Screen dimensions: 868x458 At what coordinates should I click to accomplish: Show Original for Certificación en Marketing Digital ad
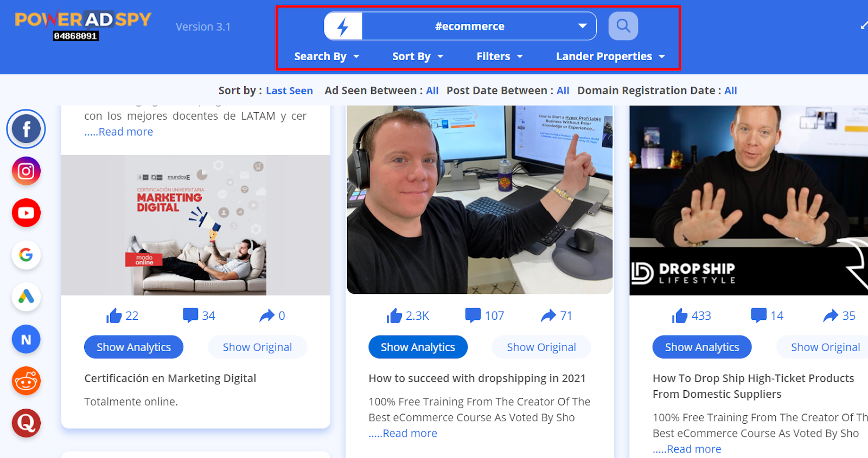pos(257,347)
